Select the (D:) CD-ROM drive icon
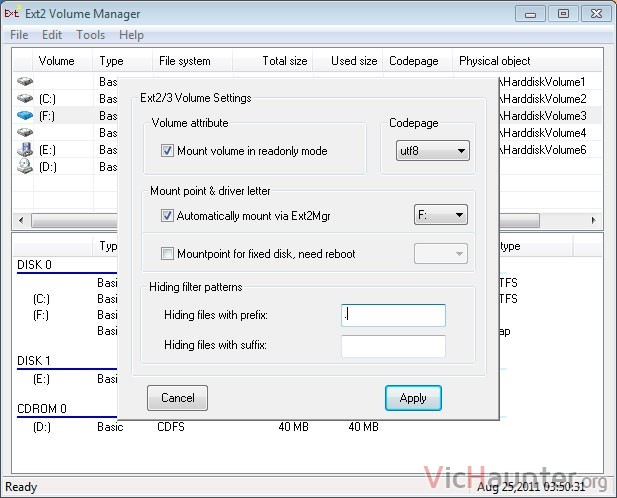The width and height of the screenshot is (617, 498). tap(25, 166)
